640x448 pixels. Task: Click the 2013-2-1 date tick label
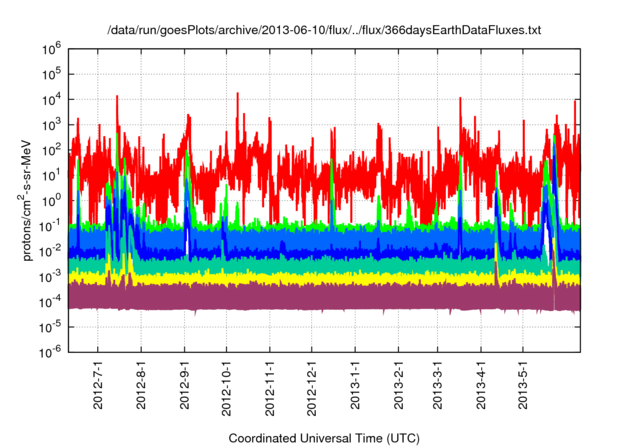pyautogui.click(x=398, y=384)
